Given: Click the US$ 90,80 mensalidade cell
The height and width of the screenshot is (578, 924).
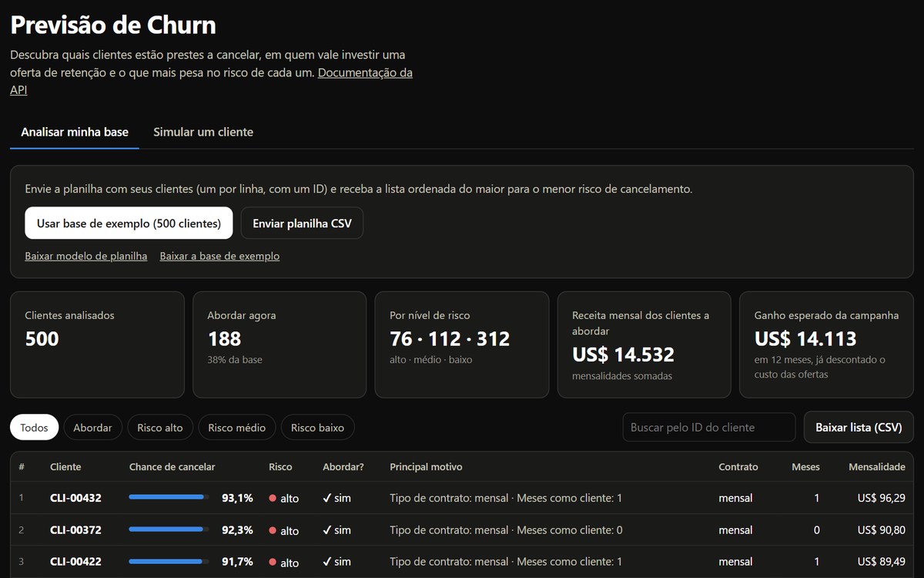Looking at the screenshot, I should [x=881, y=530].
